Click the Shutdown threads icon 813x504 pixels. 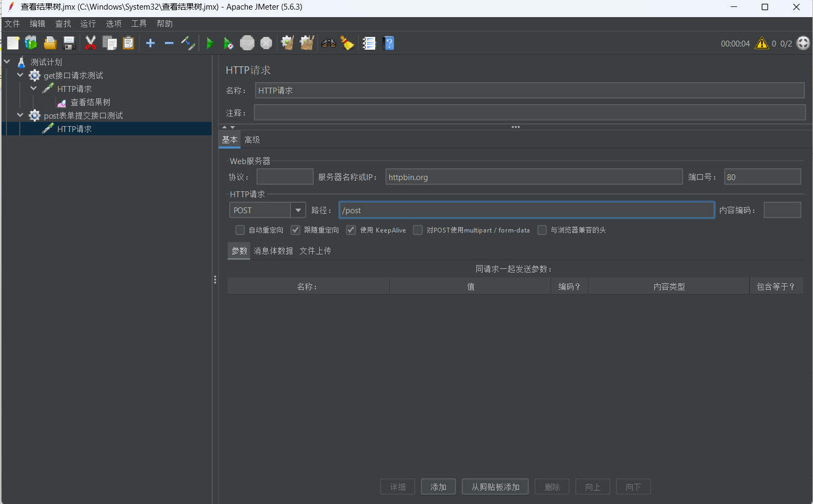tap(266, 43)
